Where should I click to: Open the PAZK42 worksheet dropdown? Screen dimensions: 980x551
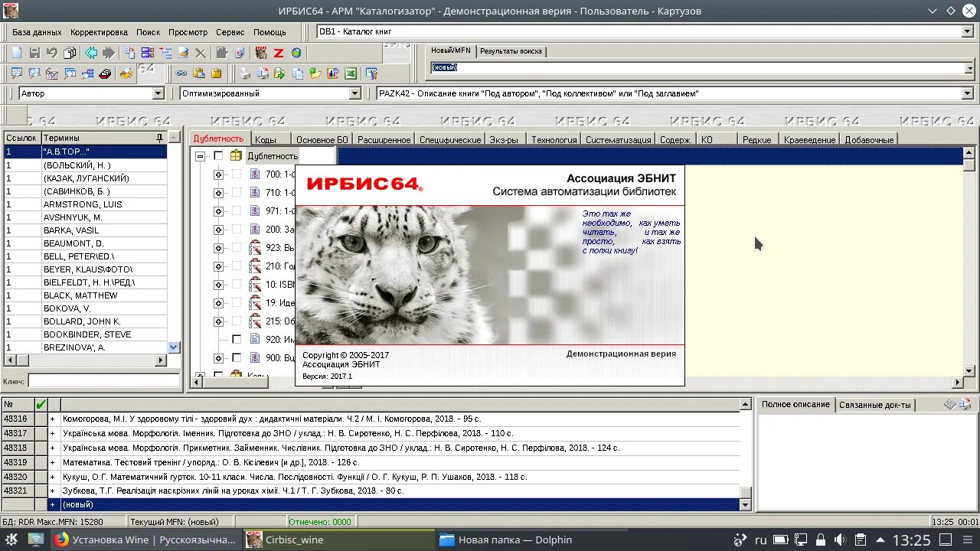click(x=967, y=93)
